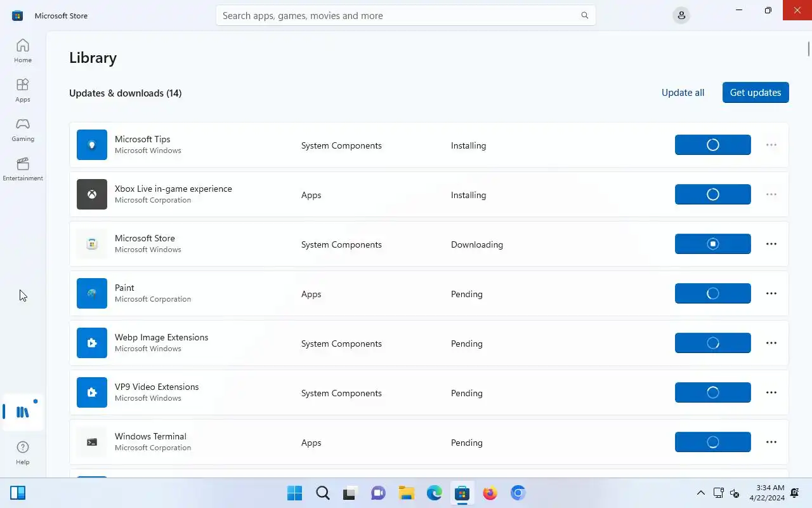Click the VP9 Video Extensions icon
This screenshot has height=508, width=812.
(x=92, y=392)
